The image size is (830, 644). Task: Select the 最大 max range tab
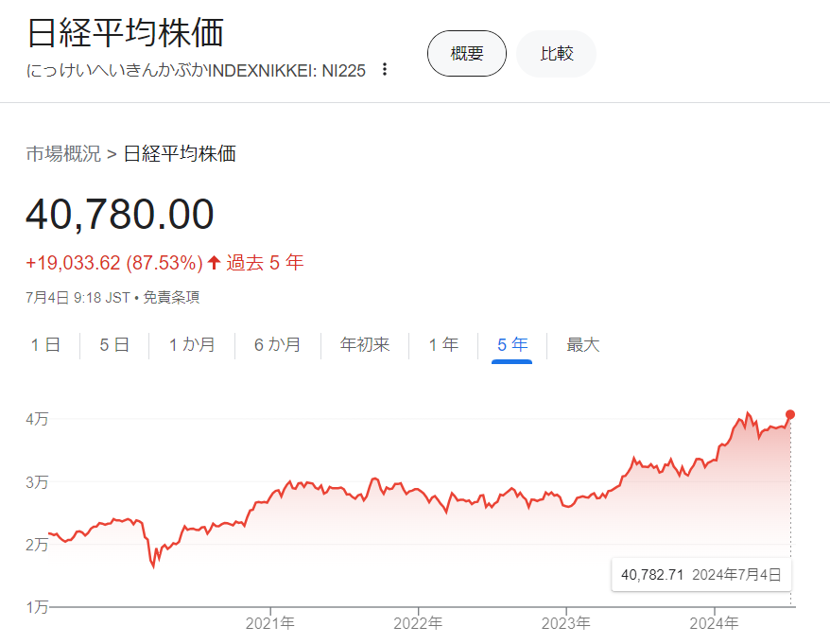(x=583, y=345)
